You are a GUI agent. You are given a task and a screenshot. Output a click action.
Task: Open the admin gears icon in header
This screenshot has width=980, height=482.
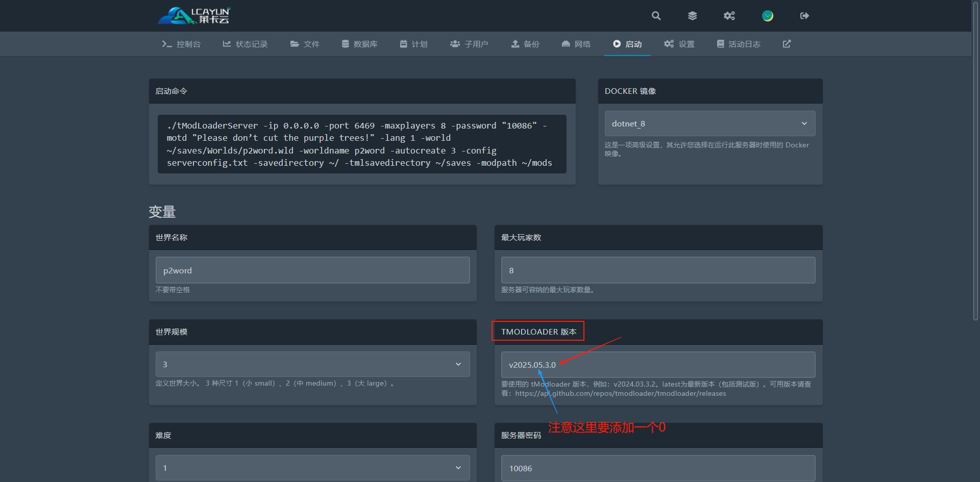click(x=729, y=16)
